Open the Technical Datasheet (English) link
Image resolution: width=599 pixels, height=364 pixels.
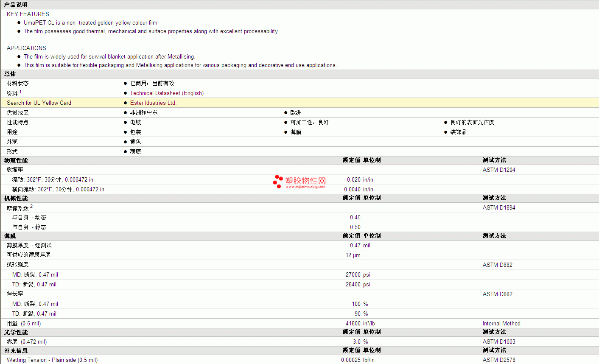[x=167, y=93]
